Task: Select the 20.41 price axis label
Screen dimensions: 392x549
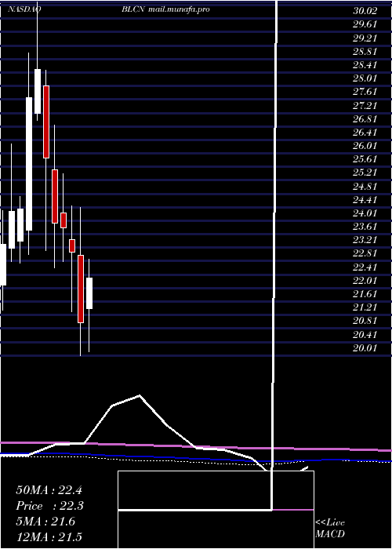Action: (365, 335)
